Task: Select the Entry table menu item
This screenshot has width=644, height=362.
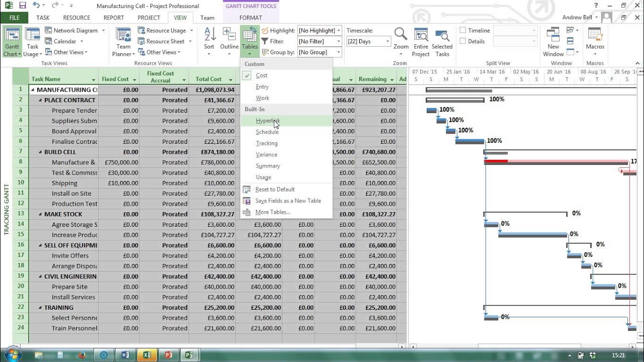Action: point(286,87)
